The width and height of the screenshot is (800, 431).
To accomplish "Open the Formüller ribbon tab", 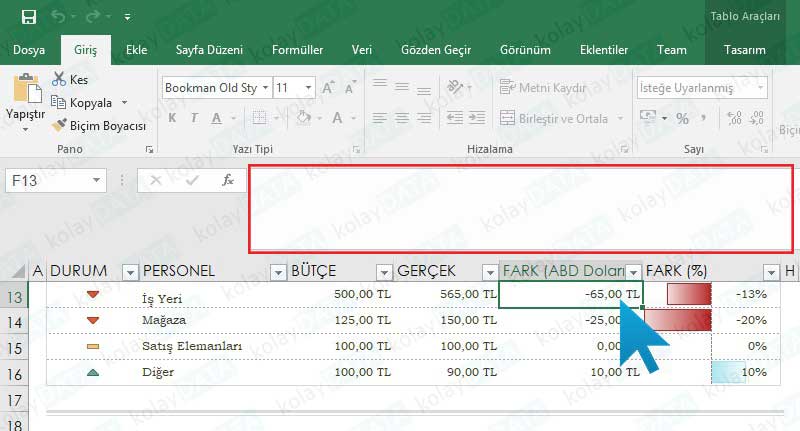I will pyautogui.click(x=297, y=50).
